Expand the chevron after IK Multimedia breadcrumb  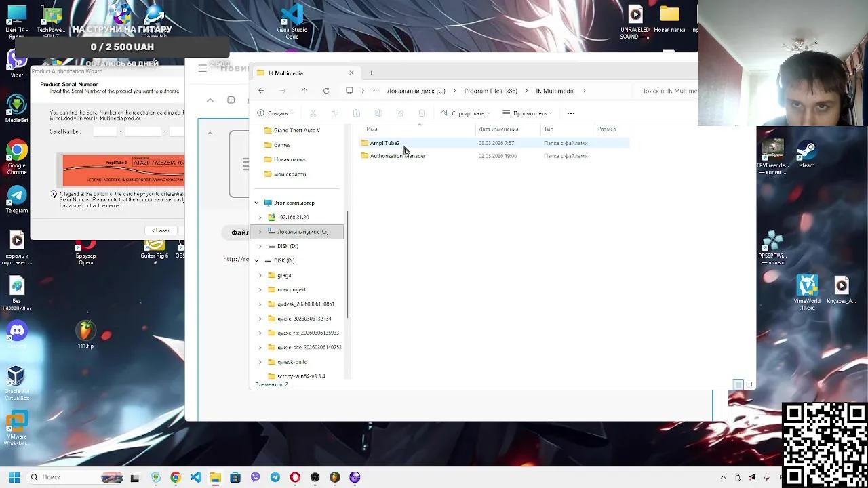(x=585, y=91)
